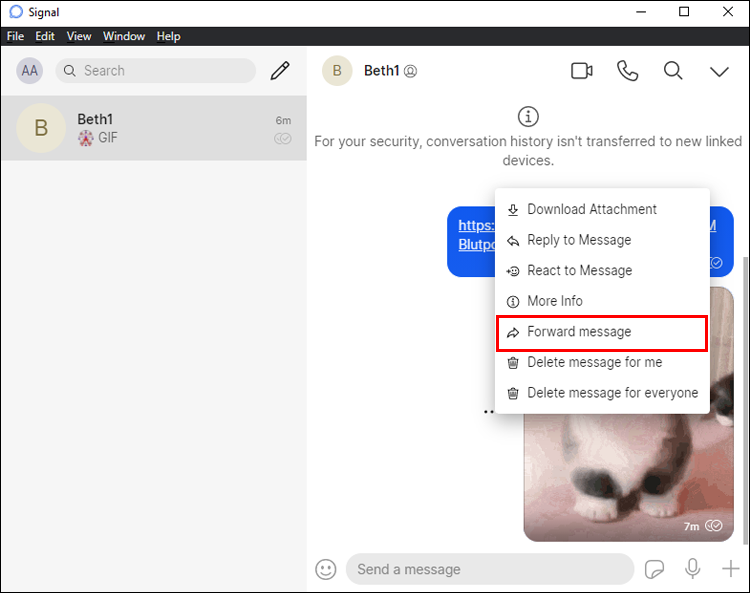Open the conversation options chevron menu

coord(719,72)
